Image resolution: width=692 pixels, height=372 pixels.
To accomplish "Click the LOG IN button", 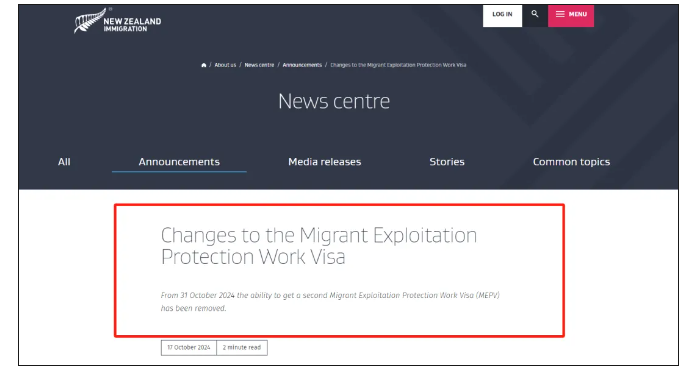I will point(502,15).
